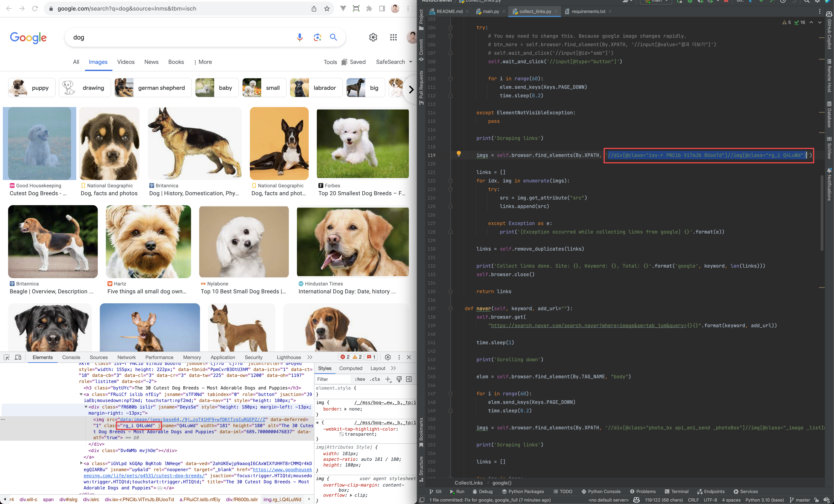Open Google Lens image search icon
Viewport: 834px width, 504px height.
pyautogui.click(x=317, y=38)
